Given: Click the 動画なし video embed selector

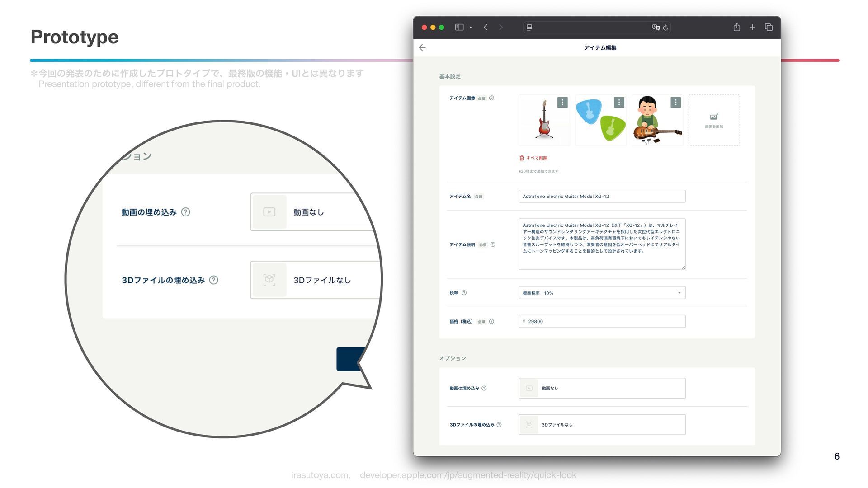Looking at the screenshot, I should pyautogui.click(x=602, y=388).
